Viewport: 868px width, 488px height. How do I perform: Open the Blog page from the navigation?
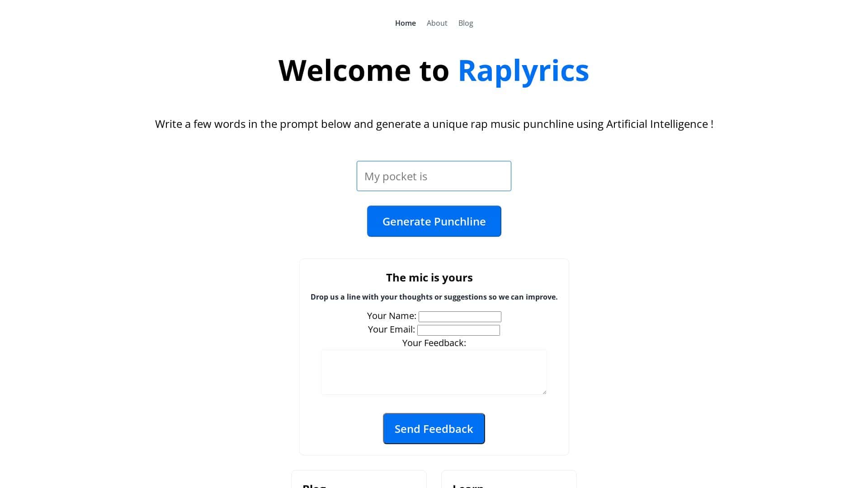tap(466, 23)
